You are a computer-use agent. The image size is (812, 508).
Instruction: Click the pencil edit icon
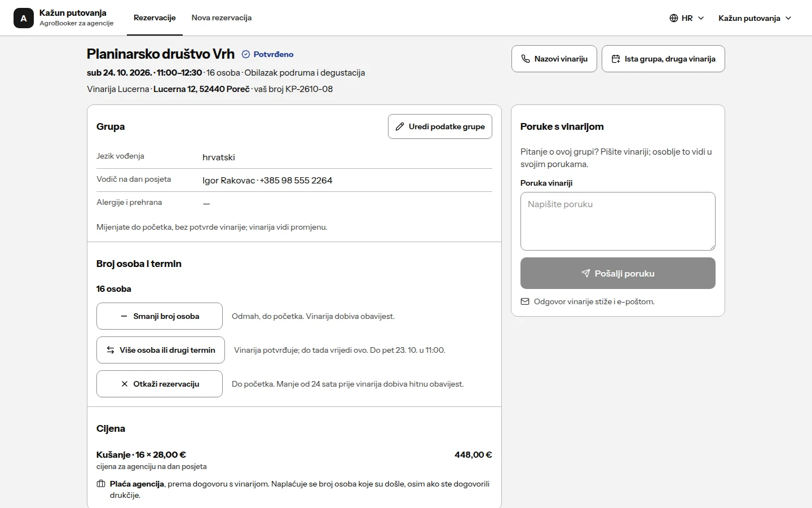400,126
